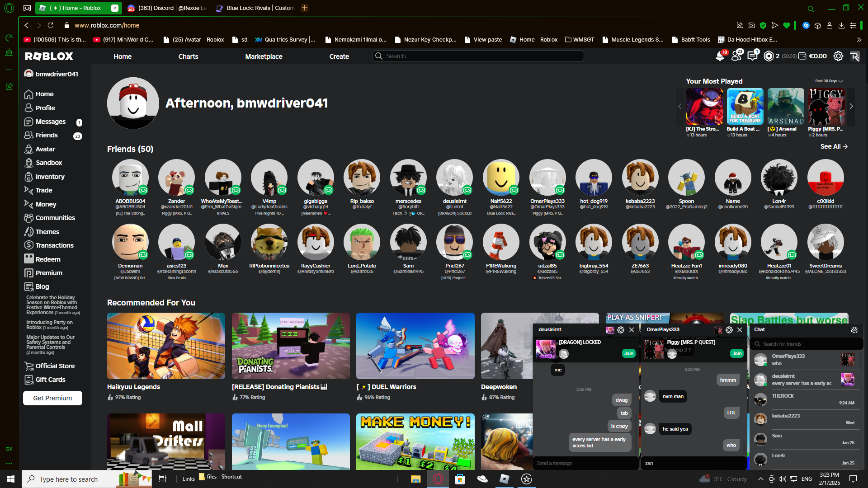Image resolution: width=868 pixels, height=488 pixels.
Task: Open the settings gear in Roblox header
Action: (x=838, y=56)
